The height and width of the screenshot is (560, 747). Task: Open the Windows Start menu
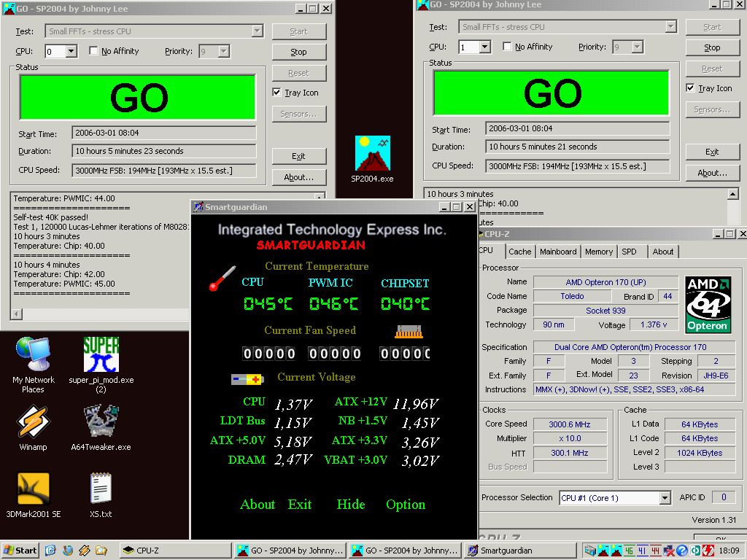[20, 551]
